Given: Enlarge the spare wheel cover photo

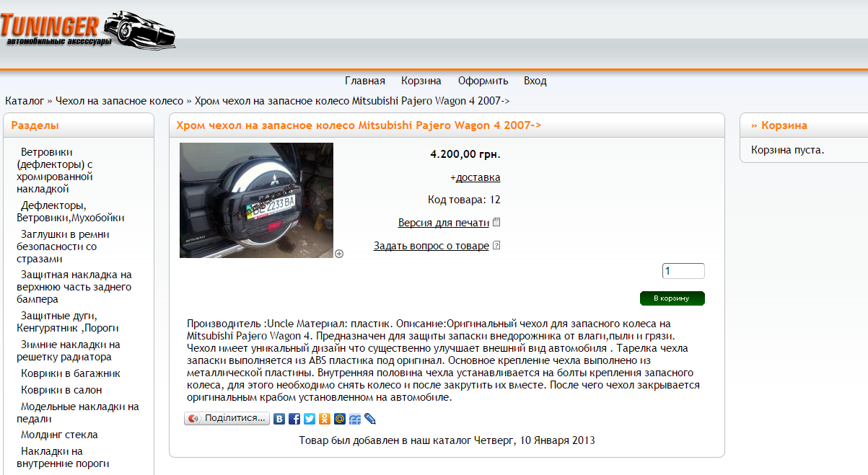Looking at the screenshot, I should coord(256,200).
